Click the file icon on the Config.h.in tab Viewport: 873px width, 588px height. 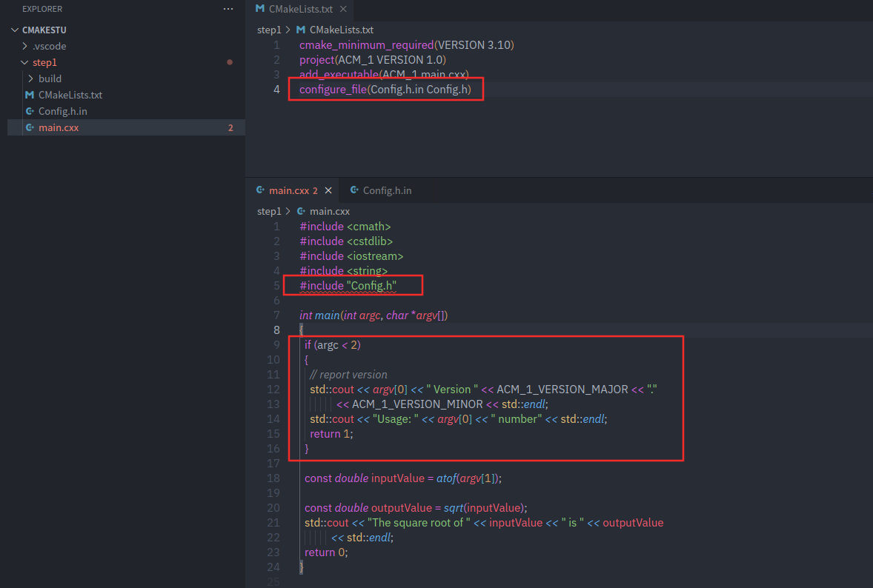[354, 190]
